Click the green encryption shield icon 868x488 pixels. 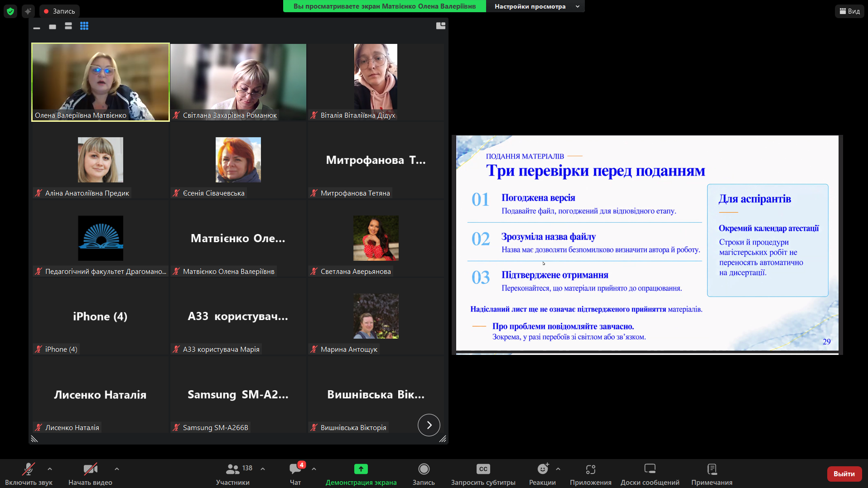point(10,11)
